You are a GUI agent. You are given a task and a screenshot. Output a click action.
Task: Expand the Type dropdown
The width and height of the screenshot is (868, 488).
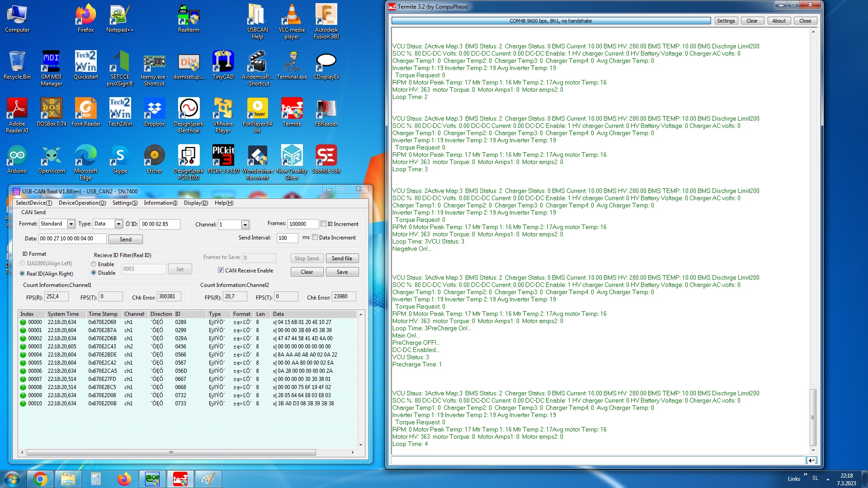coord(118,224)
